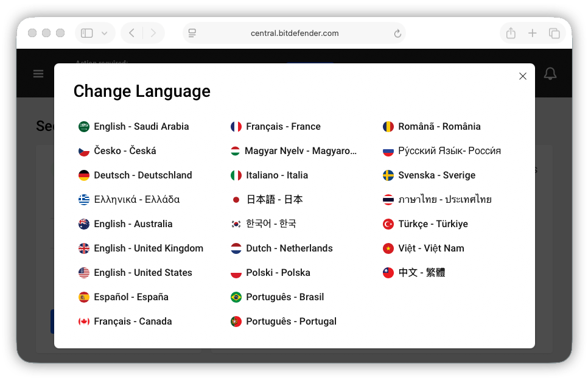Go forward to next page
Viewport: 588px width, 380px height.
153,33
